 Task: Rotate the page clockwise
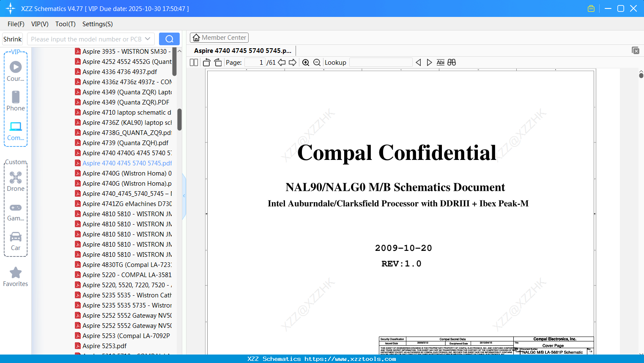tap(218, 63)
